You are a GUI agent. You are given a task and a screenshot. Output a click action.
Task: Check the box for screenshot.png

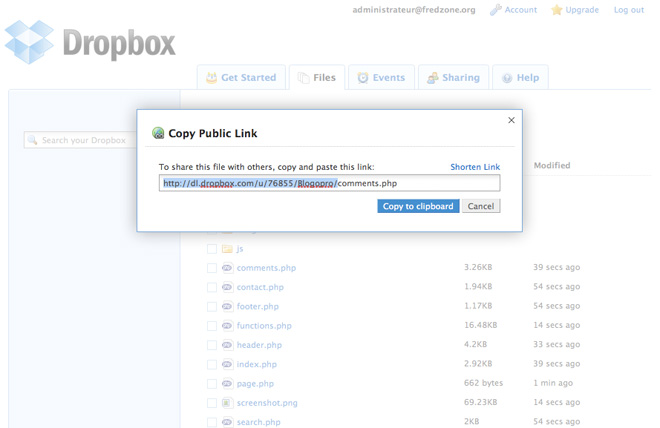pos(212,403)
